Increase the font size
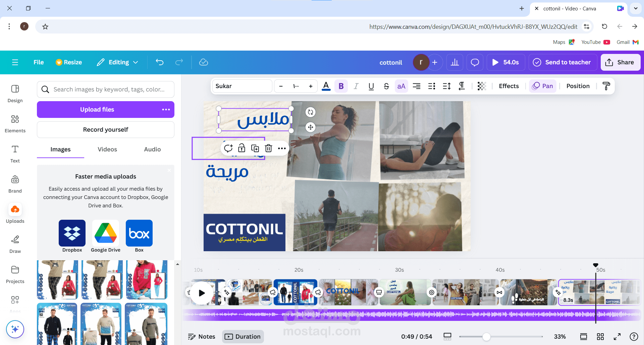 pos(311,86)
